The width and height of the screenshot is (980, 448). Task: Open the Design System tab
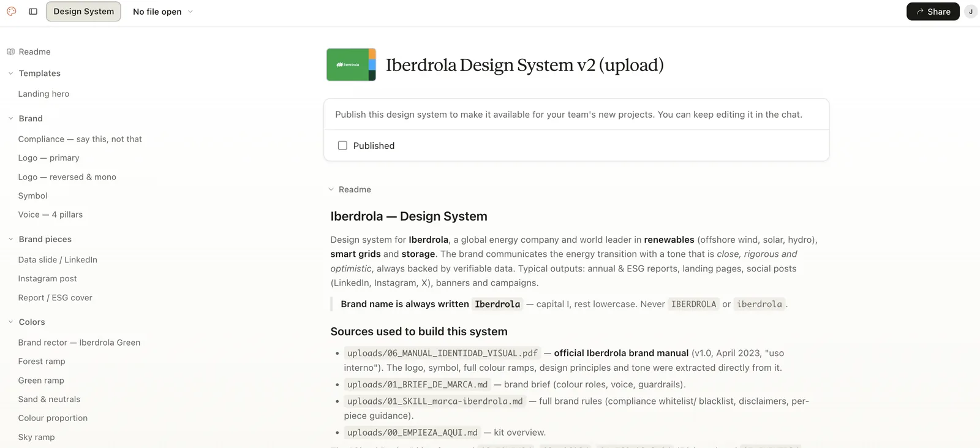pyautogui.click(x=83, y=11)
